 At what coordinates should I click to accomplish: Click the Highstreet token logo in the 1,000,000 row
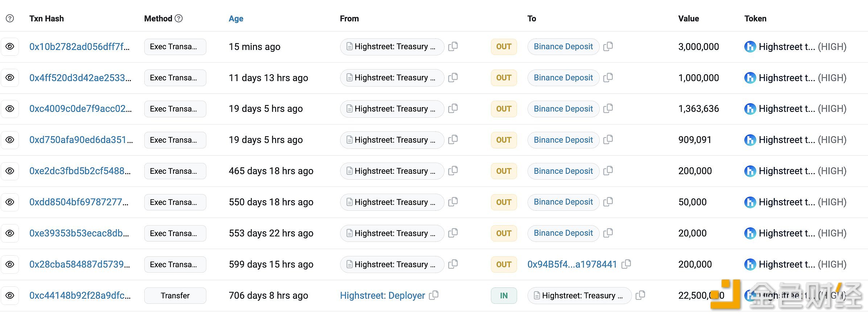pos(750,78)
